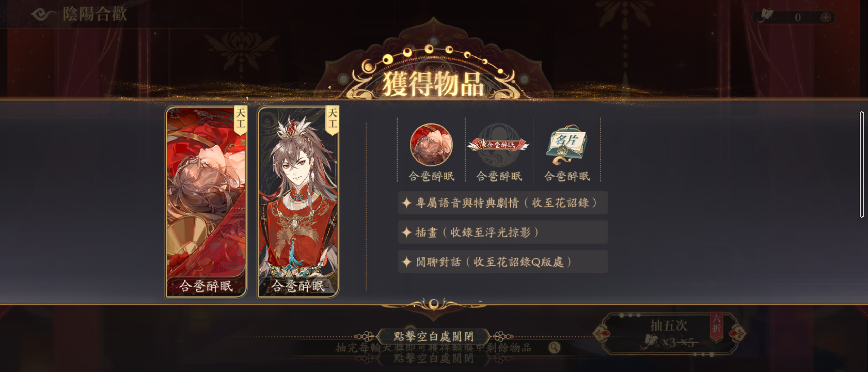Select the 名片 name card icon

(566, 145)
